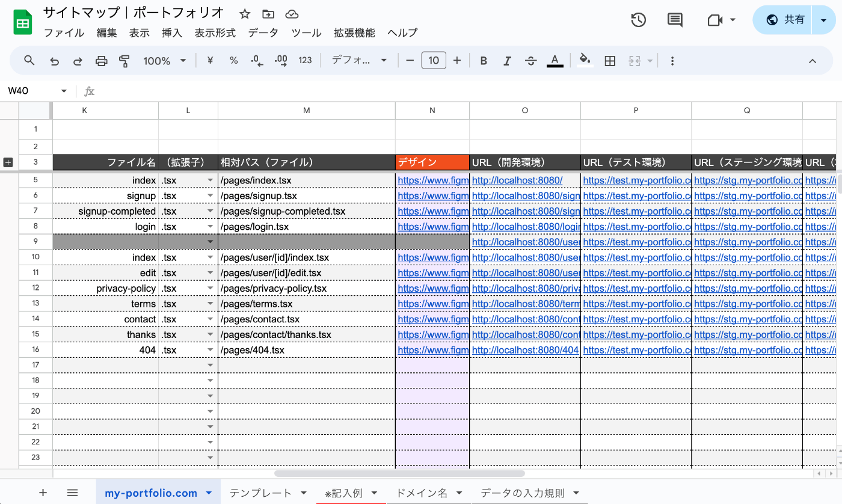
Task: Check cloud save status icon
Action: pos(292,14)
